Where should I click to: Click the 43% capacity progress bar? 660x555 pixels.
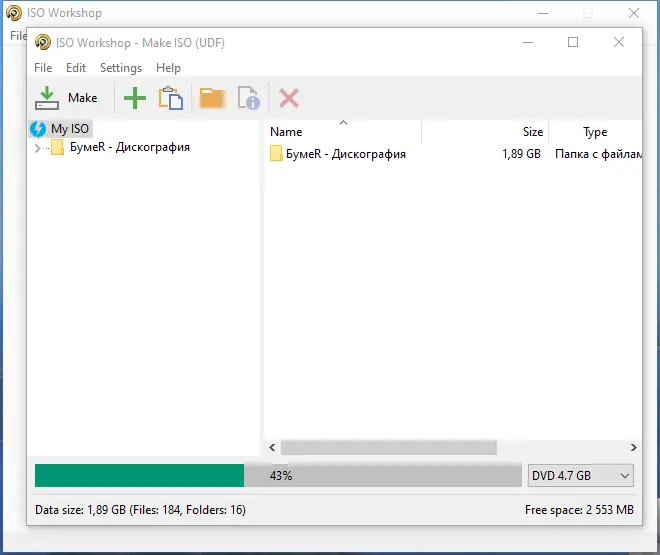(278, 475)
